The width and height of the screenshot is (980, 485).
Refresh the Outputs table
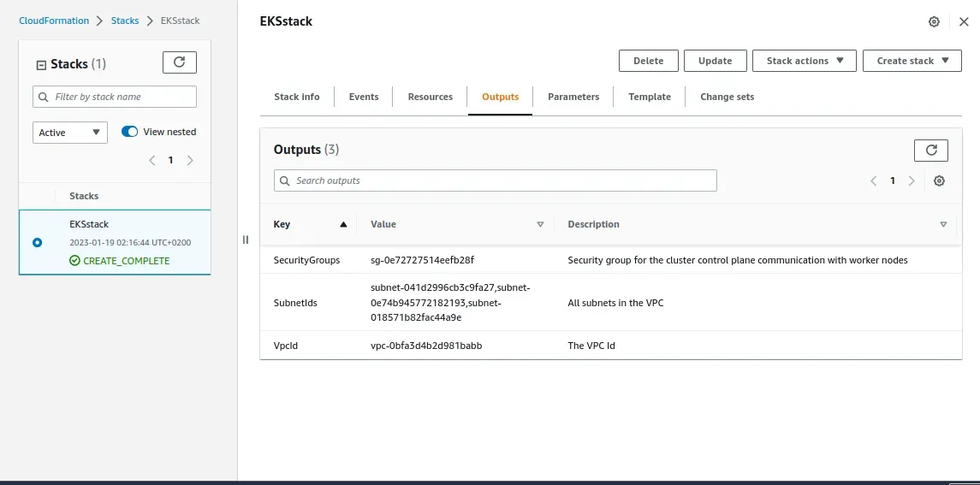click(x=931, y=150)
